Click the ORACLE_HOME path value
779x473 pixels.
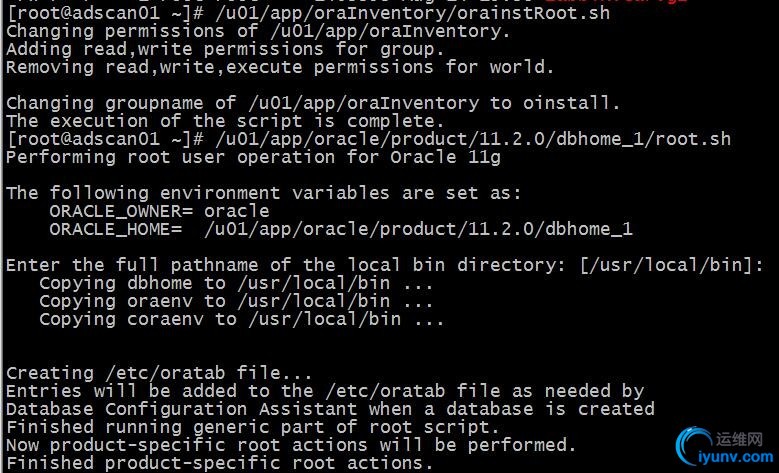pyautogui.click(x=418, y=229)
